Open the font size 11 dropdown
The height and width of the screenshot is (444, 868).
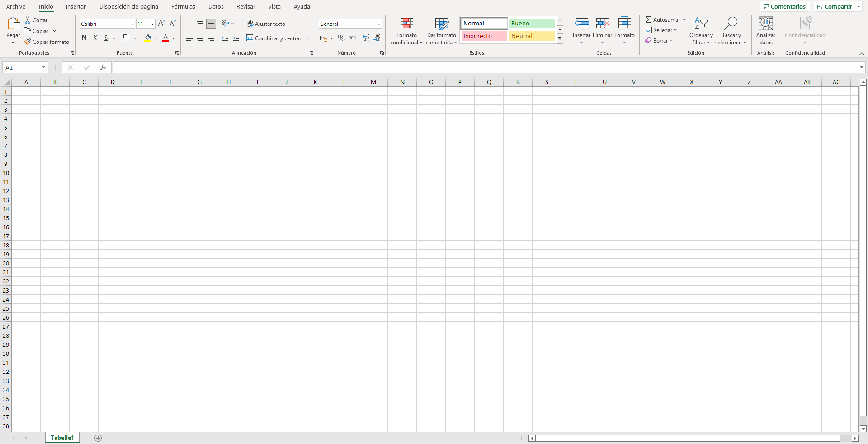tap(152, 24)
